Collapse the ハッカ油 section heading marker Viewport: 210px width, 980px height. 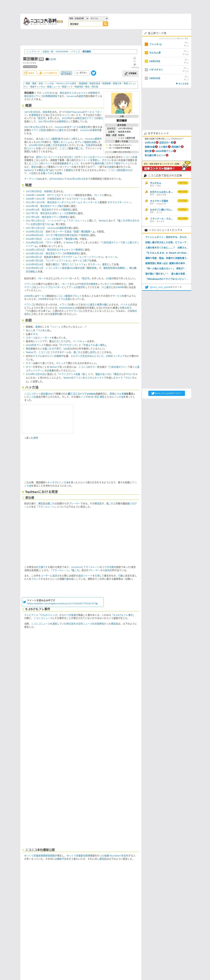[x=23, y=387]
